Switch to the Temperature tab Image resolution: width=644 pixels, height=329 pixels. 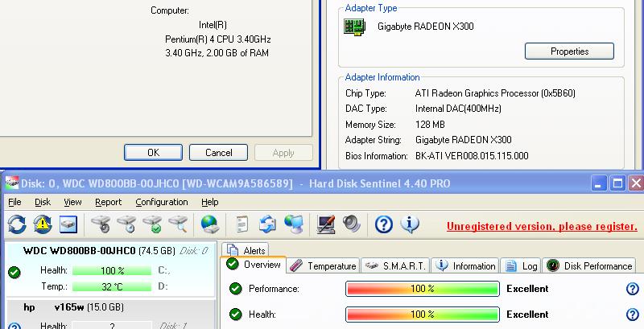point(323,265)
